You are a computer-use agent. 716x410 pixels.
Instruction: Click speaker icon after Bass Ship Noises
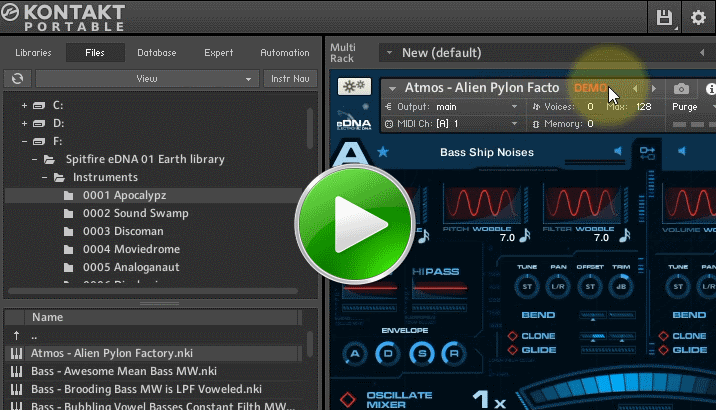617,152
